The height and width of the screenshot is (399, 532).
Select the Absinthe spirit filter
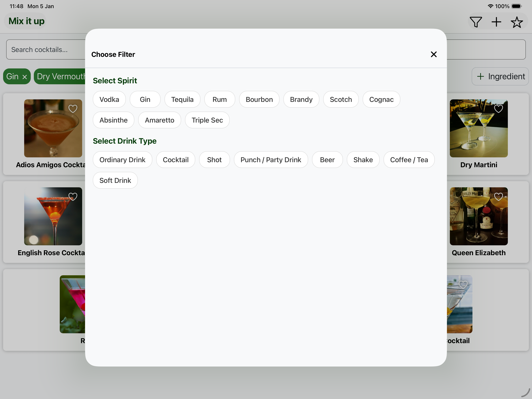[113, 120]
